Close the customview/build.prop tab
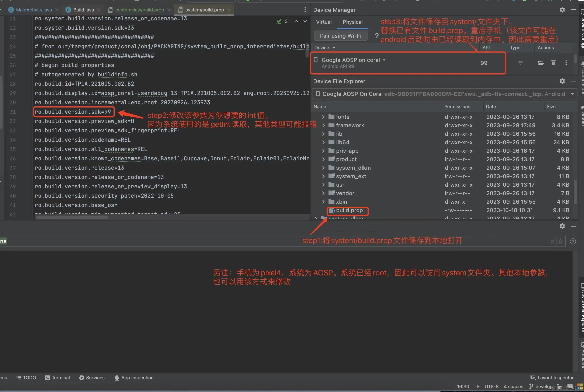The width and height of the screenshot is (584, 392). [169, 10]
